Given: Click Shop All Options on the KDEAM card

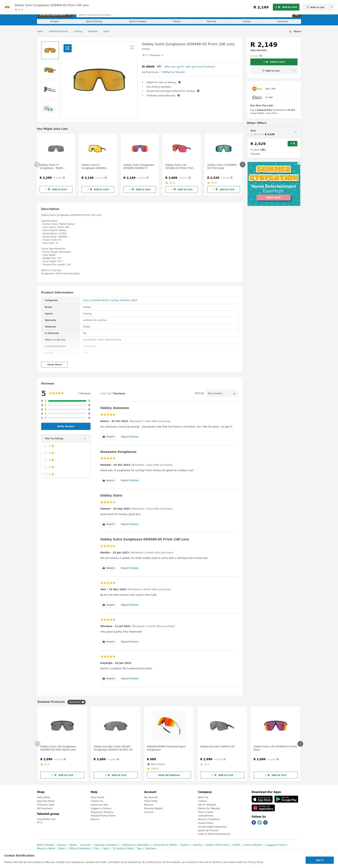Looking at the screenshot, I should (x=169, y=775).
